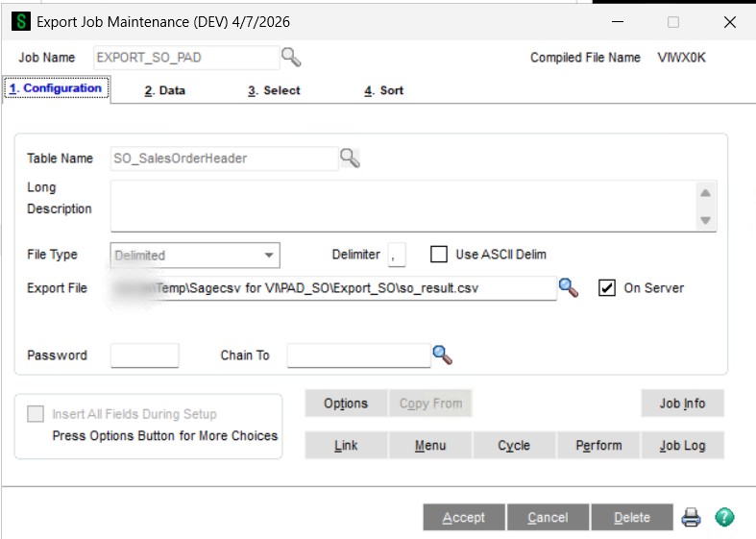Open the Job Log
The width and height of the screenshot is (756, 539).
pyautogui.click(x=682, y=445)
